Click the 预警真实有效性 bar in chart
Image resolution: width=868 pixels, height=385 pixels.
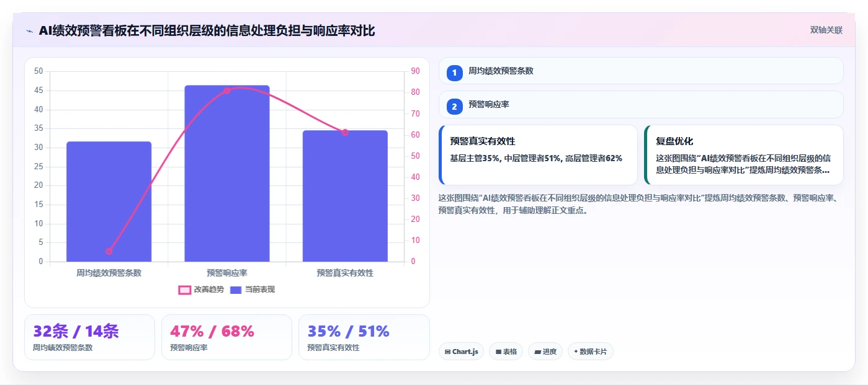coord(345,196)
